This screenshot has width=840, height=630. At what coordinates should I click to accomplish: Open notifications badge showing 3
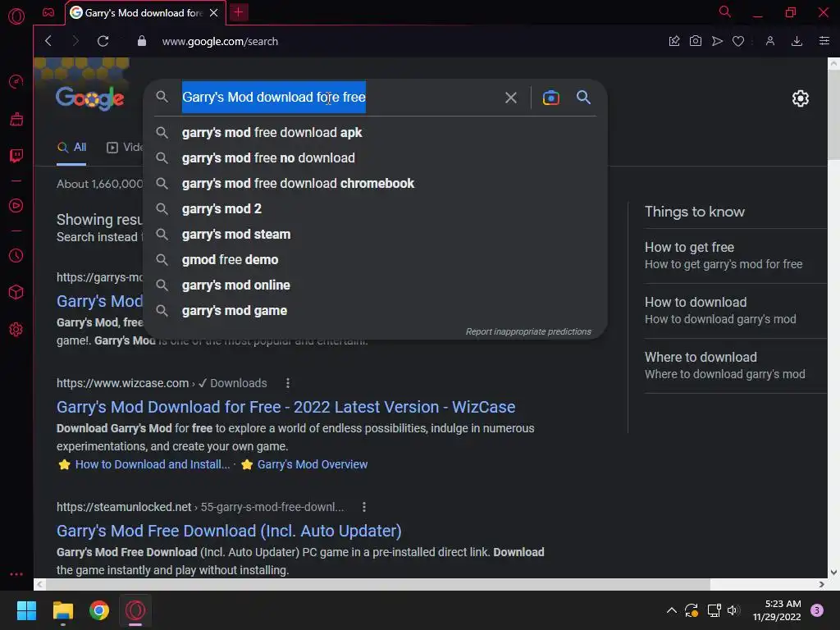pyautogui.click(x=817, y=610)
